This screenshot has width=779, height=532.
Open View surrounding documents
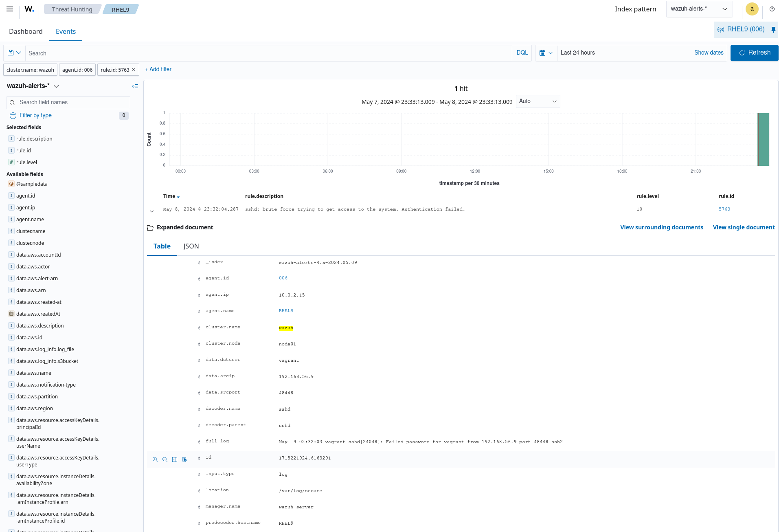pyautogui.click(x=661, y=227)
